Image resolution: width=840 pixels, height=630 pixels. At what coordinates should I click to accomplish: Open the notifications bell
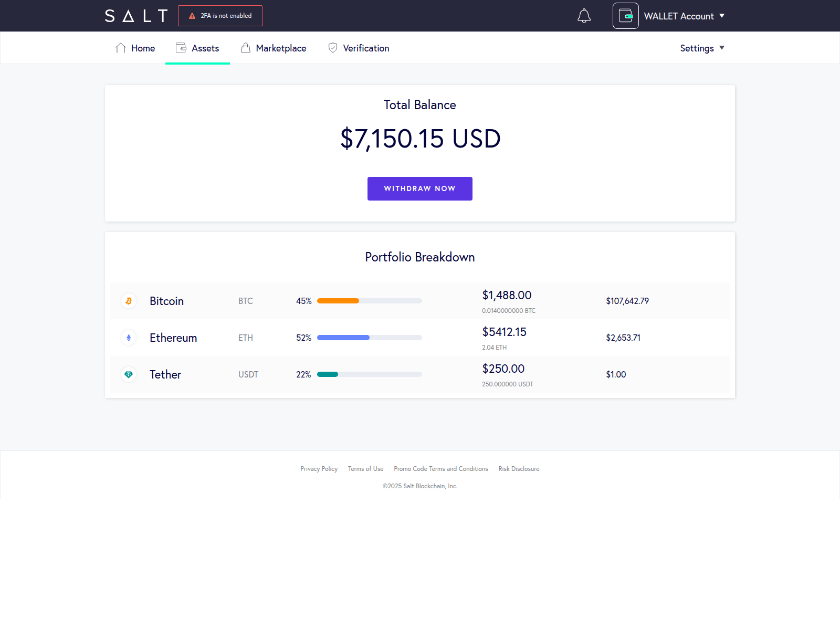(584, 16)
